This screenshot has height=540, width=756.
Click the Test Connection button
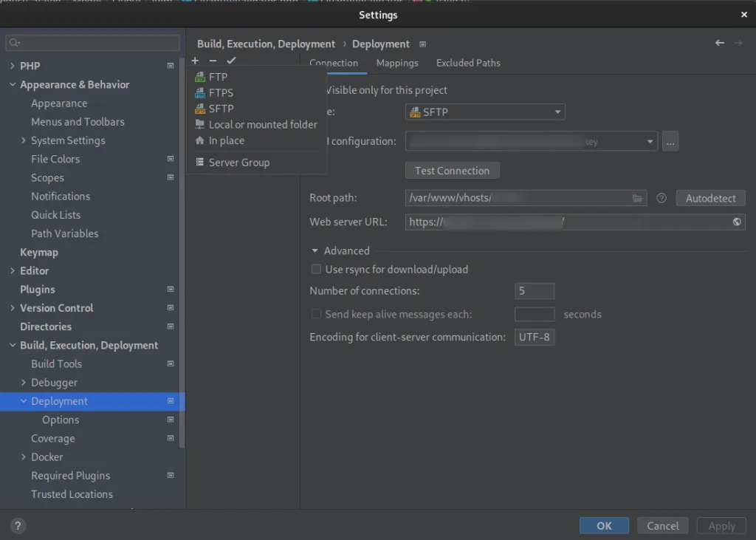[452, 170]
